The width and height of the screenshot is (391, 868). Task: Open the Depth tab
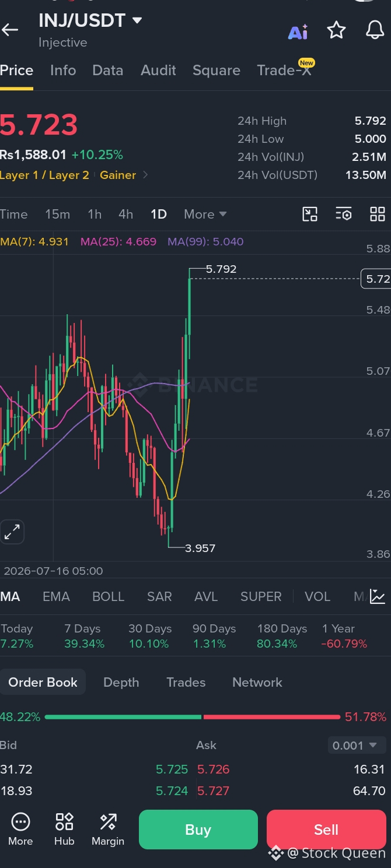121,682
